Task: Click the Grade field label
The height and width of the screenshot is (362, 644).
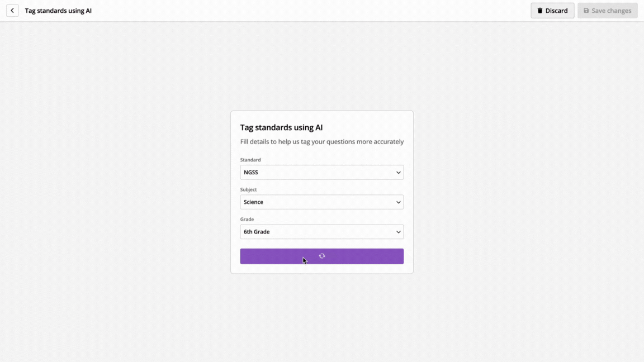Action: (247, 219)
